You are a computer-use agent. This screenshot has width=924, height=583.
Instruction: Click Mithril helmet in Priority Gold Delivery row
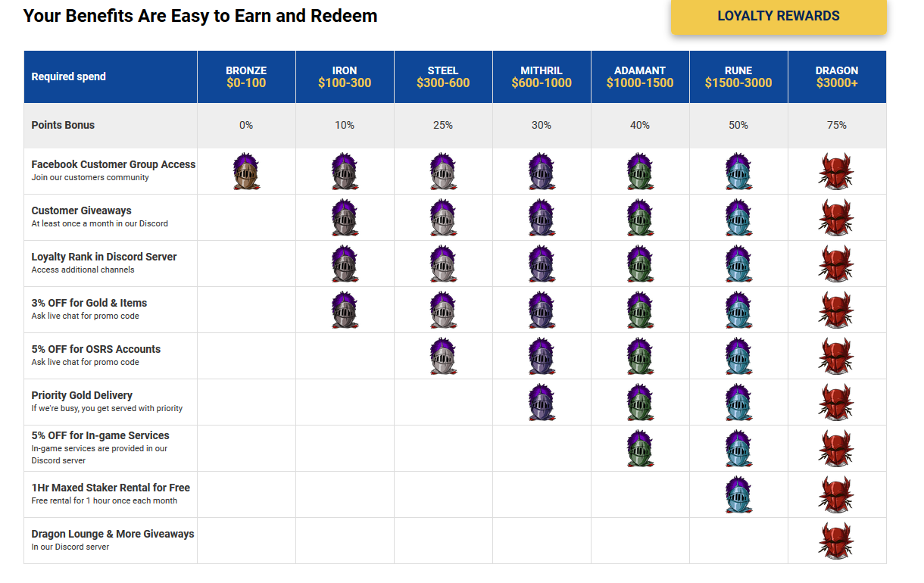pyautogui.click(x=542, y=402)
